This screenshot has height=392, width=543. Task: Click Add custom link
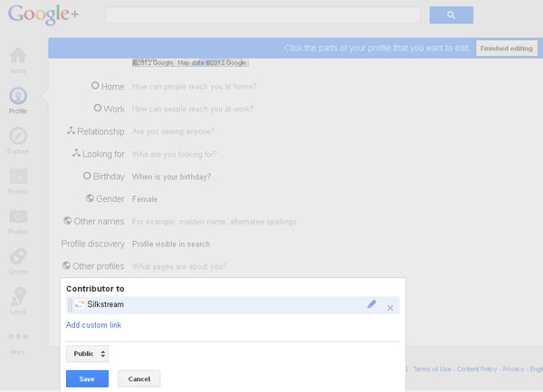click(x=93, y=325)
